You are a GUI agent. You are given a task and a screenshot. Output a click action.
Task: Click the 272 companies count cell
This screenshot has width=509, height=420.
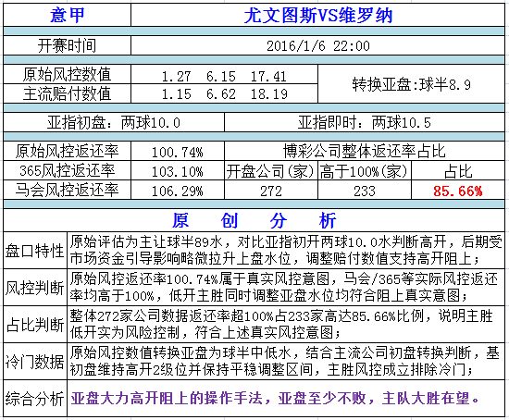coord(271,190)
